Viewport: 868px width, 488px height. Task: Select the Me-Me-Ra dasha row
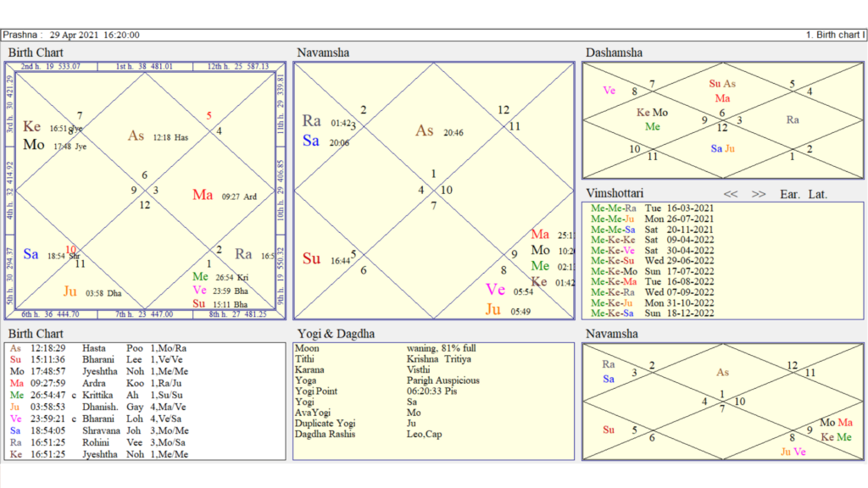click(x=652, y=208)
